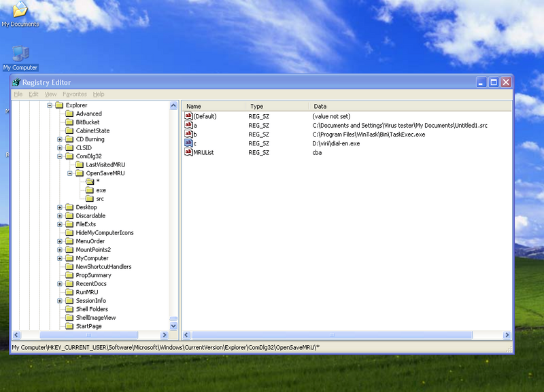Image resolution: width=544 pixels, height=392 pixels.
Task: Click the string icon of value a
Action: coord(188,125)
